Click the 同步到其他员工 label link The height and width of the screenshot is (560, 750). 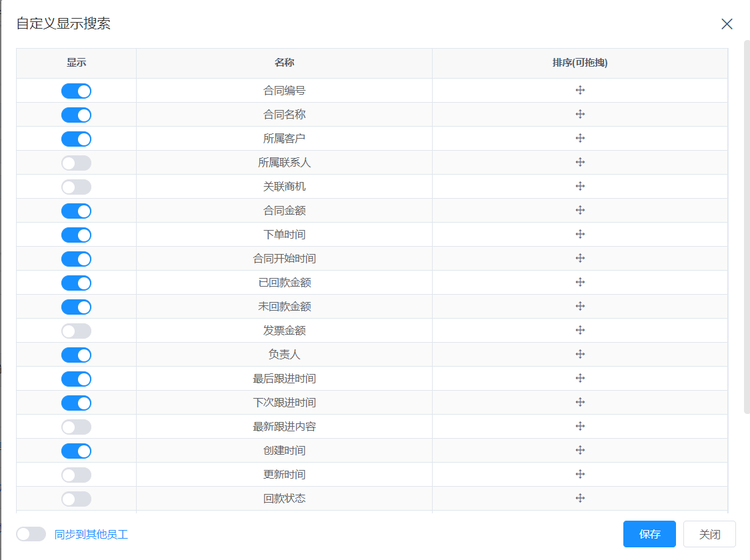click(x=91, y=534)
